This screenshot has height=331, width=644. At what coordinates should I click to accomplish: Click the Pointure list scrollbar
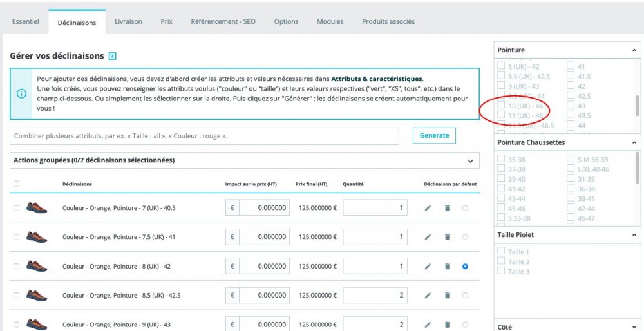coord(637,105)
